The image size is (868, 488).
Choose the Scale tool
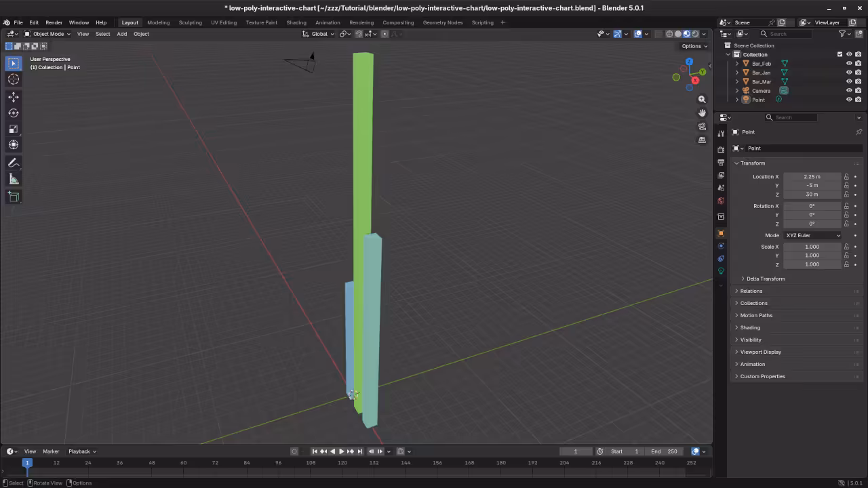click(14, 129)
